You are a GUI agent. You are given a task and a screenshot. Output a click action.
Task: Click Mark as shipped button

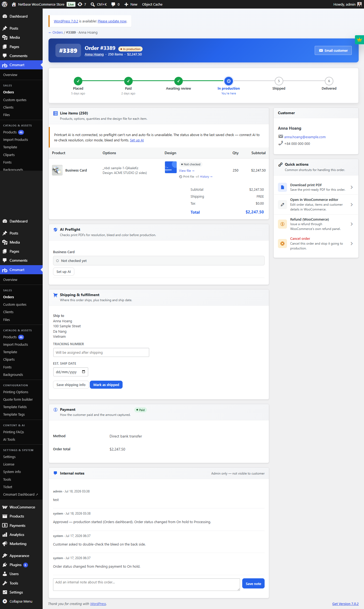coord(106,385)
